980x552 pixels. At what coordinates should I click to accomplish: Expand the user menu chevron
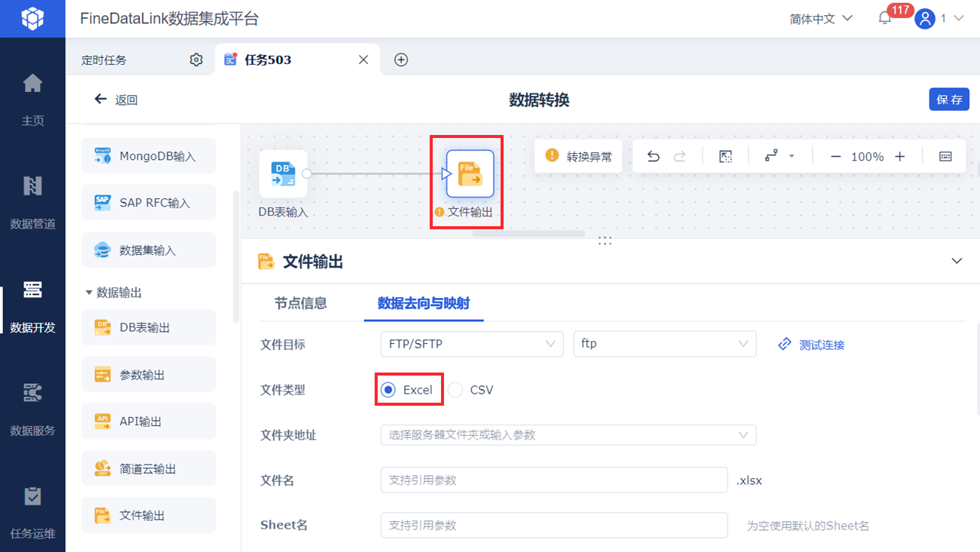[x=959, y=18]
